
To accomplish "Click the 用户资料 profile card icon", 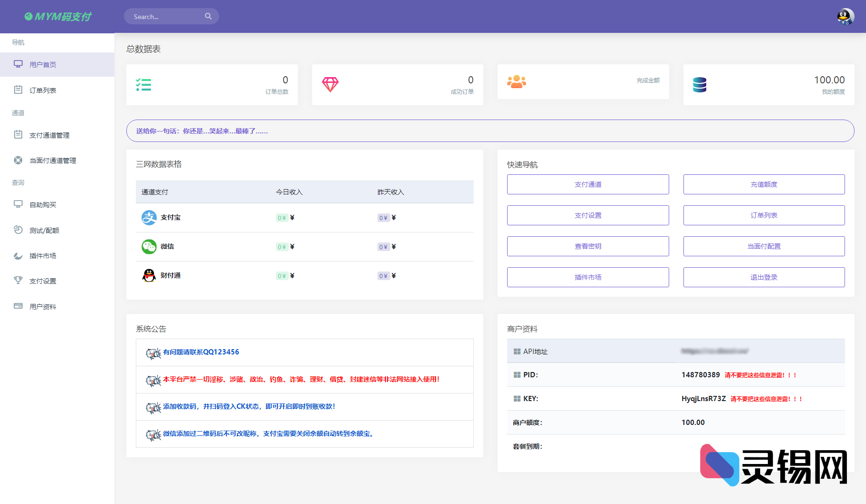I will point(18,306).
